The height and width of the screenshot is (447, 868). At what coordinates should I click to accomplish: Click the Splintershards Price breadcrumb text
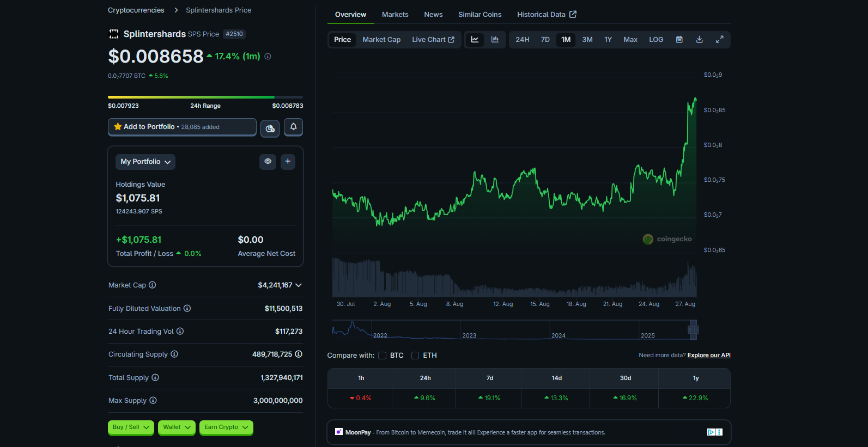click(x=218, y=10)
